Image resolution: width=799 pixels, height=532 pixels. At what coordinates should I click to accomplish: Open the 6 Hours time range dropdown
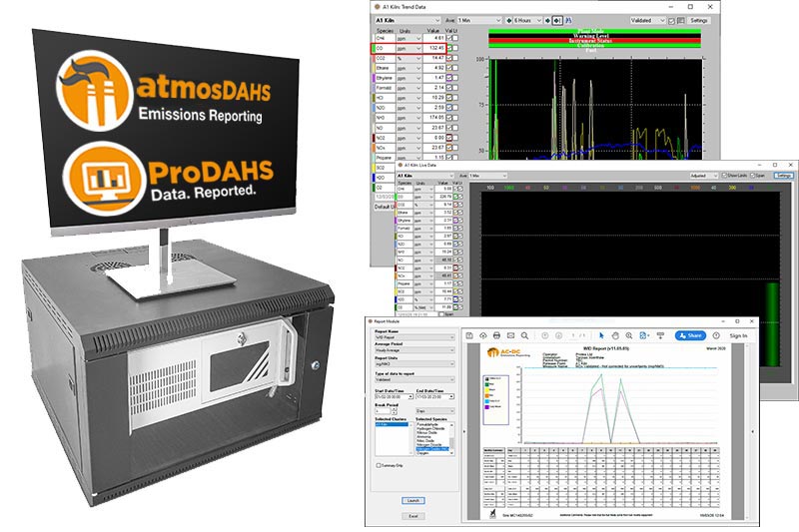(x=527, y=20)
